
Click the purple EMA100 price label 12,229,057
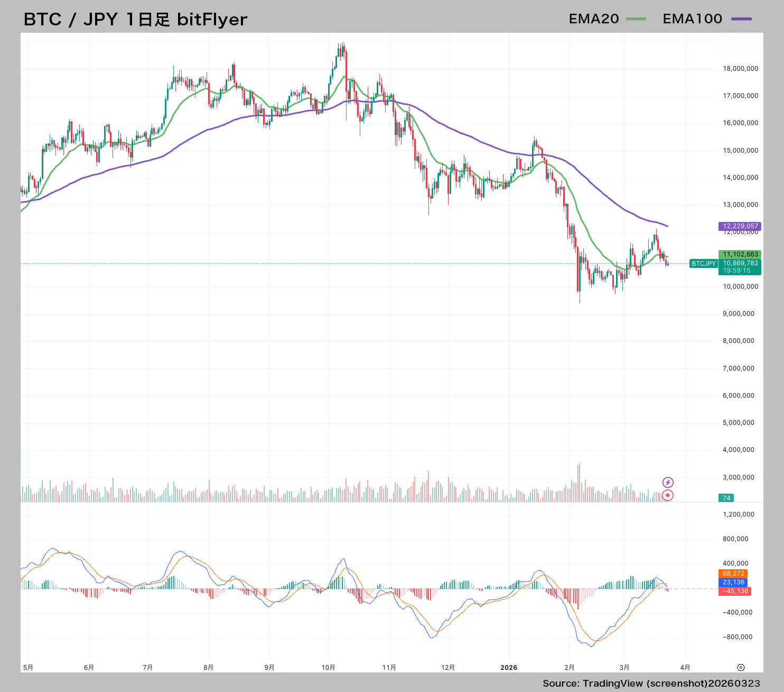(x=740, y=226)
